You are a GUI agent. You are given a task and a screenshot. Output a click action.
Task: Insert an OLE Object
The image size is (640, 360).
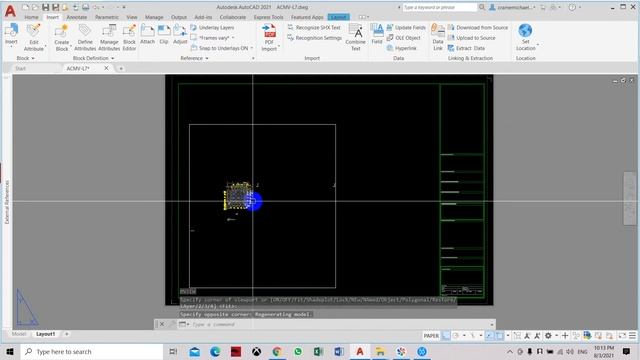tap(403, 38)
